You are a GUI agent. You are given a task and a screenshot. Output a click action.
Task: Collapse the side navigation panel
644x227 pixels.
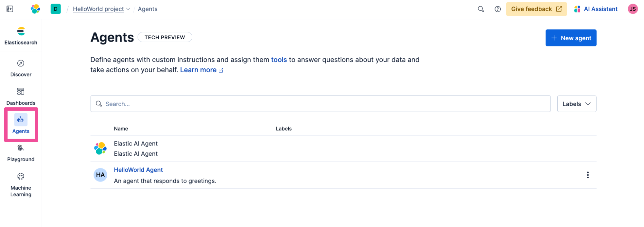click(10, 9)
